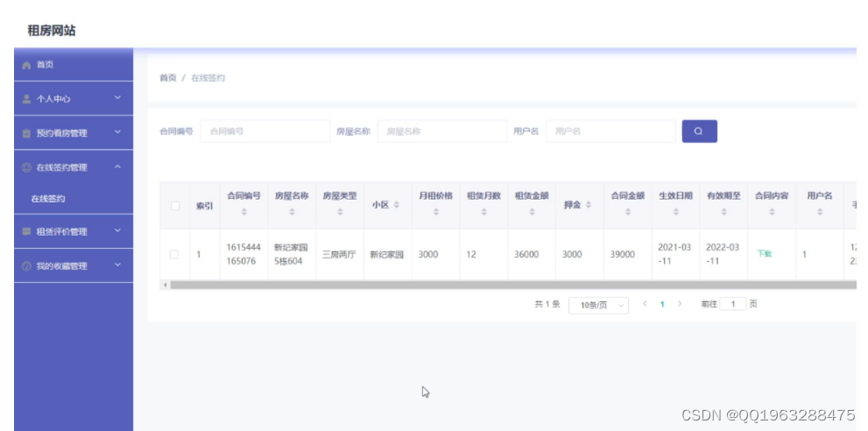Expand the 个人中心 menu chevron
The height and width of the screenshot is (431, 868).
coord(117,98)
